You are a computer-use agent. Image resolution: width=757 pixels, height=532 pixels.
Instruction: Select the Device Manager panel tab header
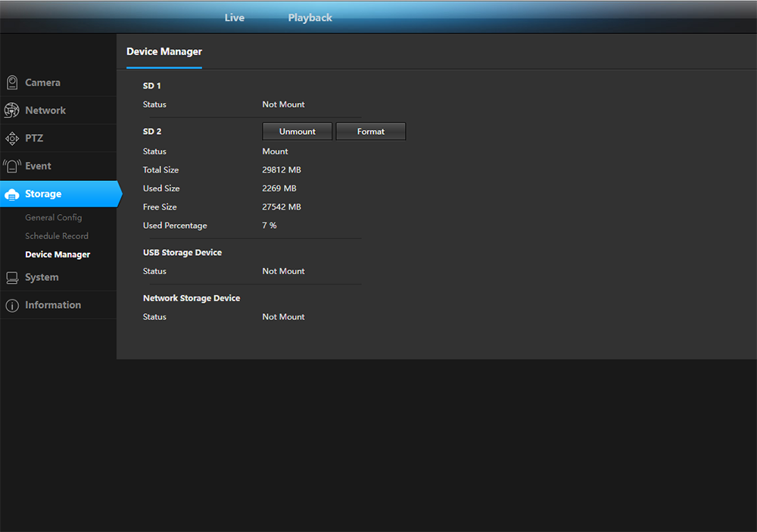tap(164, 51)
